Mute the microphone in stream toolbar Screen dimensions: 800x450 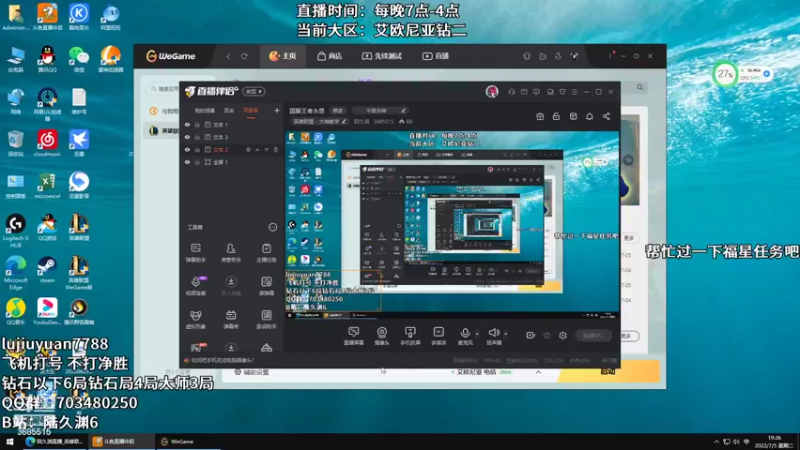[x=465, y=336]
